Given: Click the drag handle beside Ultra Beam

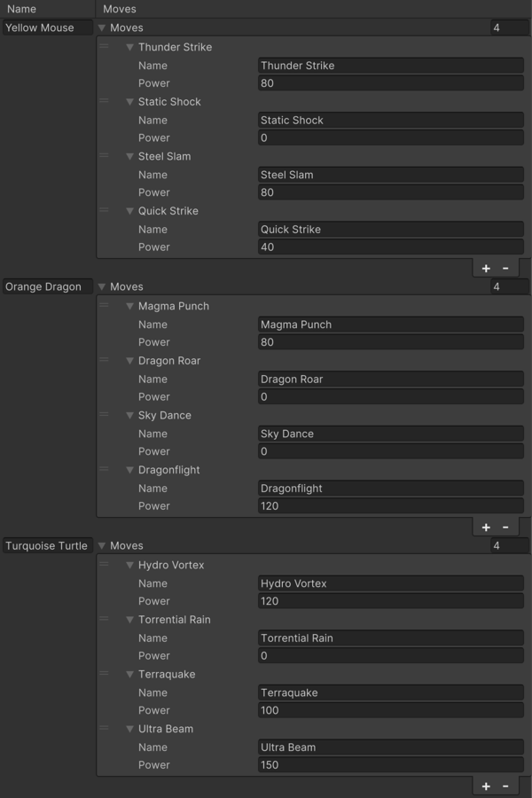Looking at the screenshot, I should pyautogui.click(x=105, y=729).
